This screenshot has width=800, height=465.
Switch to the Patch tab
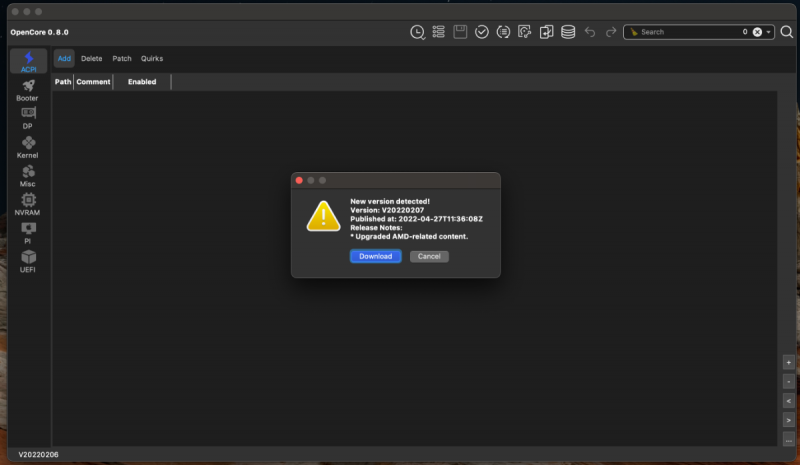click(x=122, y=59)
